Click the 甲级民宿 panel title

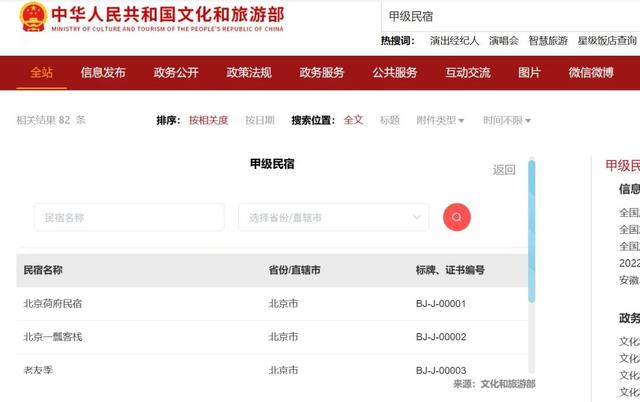tap(272, 164)
